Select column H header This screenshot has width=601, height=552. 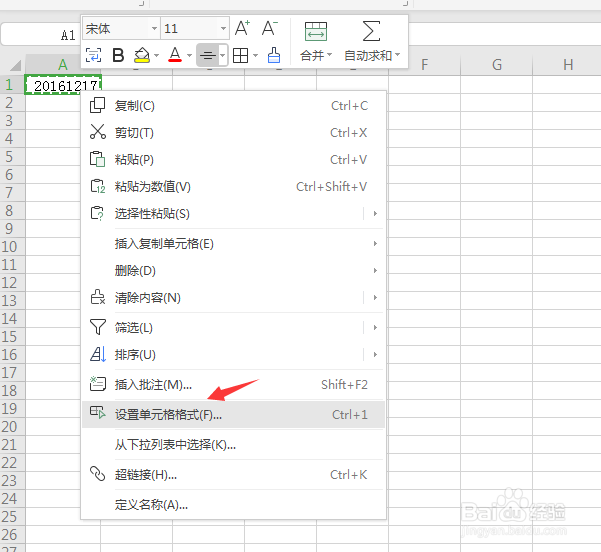tap(567, 65)
